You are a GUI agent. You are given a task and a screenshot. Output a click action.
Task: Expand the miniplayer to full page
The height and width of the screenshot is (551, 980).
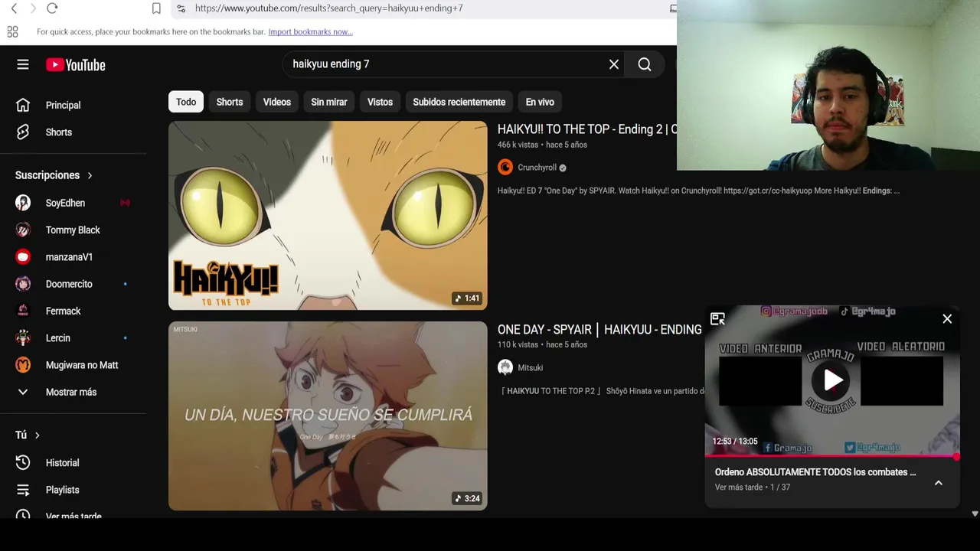coord(717,319)
